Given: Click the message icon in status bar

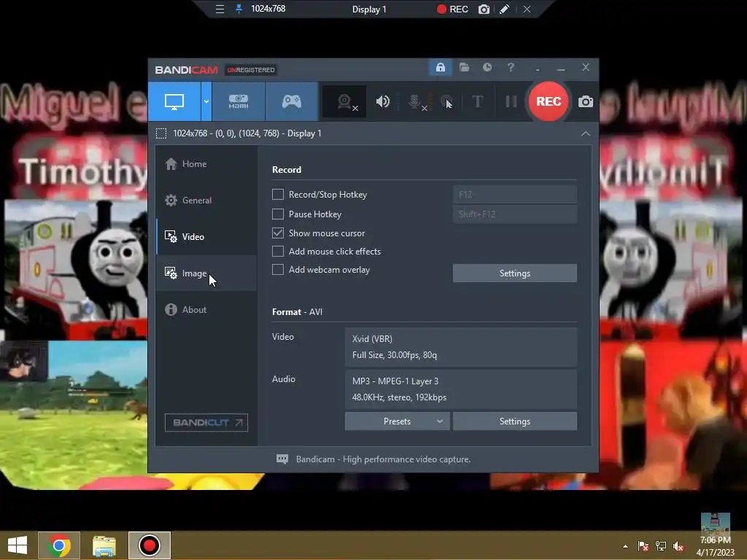Looking at the screenshot, I should pos(282,459).
